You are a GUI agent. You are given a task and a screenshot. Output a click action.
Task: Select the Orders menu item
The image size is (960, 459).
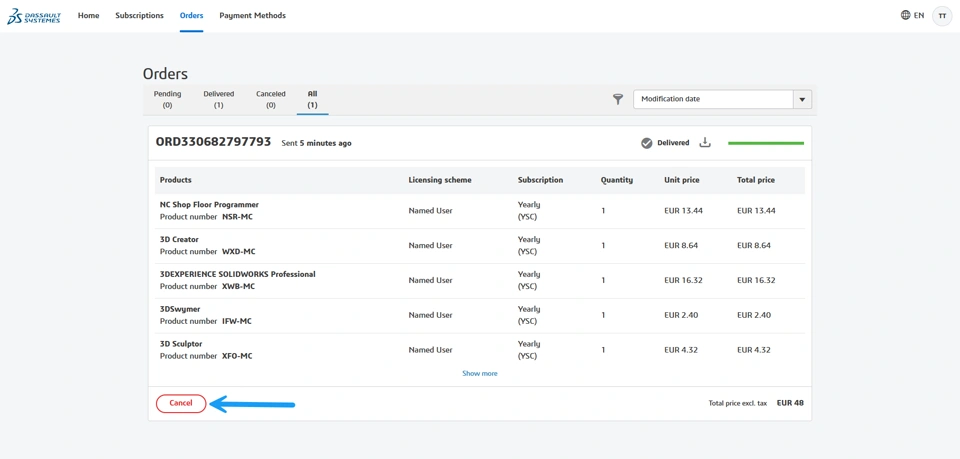click(191, 16)
